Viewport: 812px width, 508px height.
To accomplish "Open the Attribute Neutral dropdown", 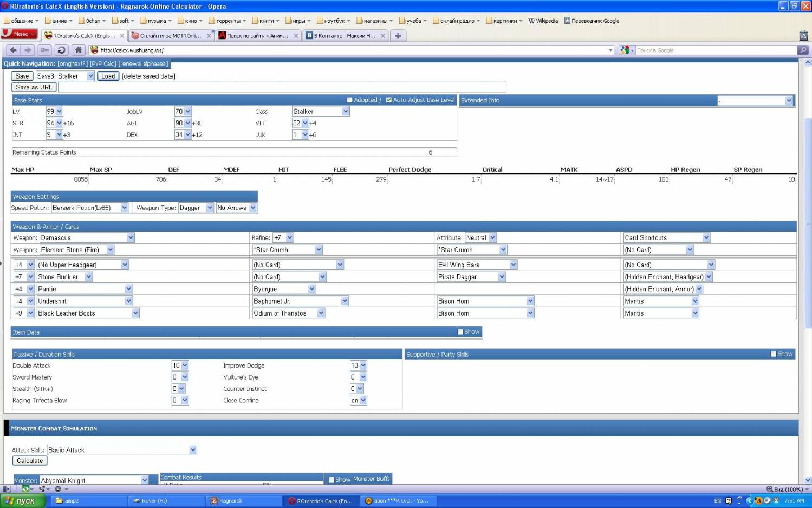I will [x=480, y=237].
